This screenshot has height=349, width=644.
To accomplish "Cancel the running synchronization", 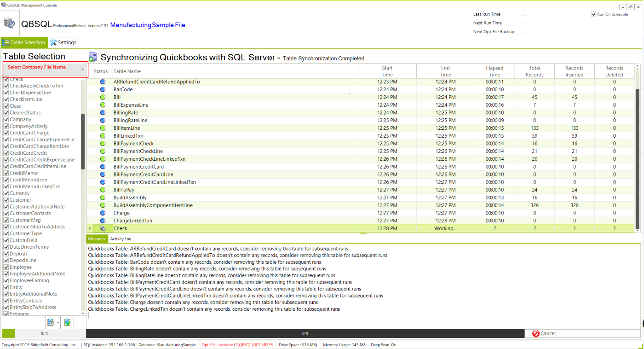I will 582,333.
